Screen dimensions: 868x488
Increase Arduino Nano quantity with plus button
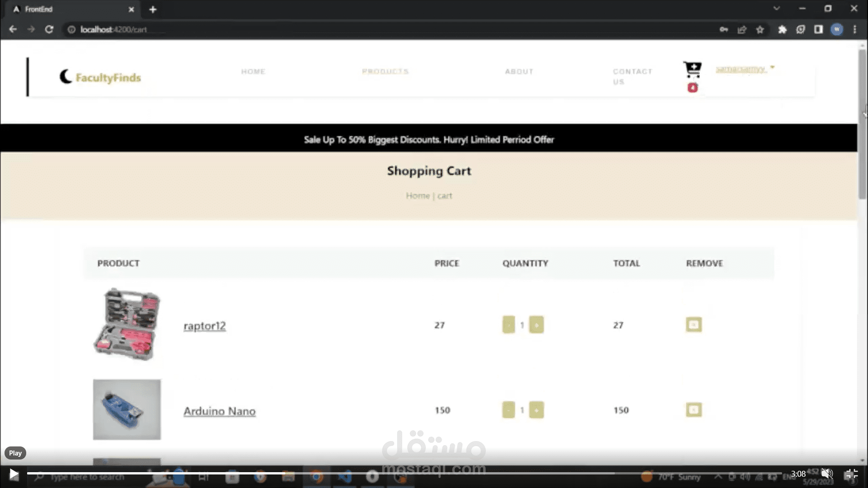click(537, 410)
